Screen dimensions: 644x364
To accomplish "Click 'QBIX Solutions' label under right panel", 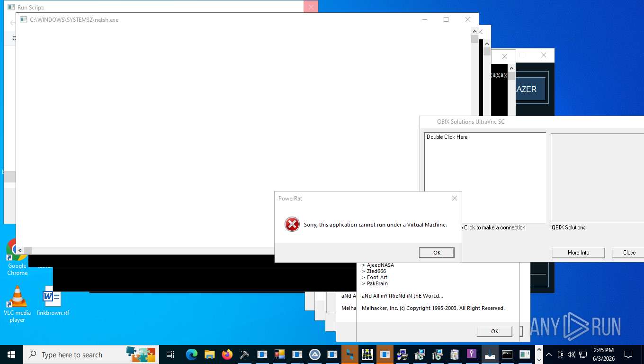I will [x=568, y=227].
